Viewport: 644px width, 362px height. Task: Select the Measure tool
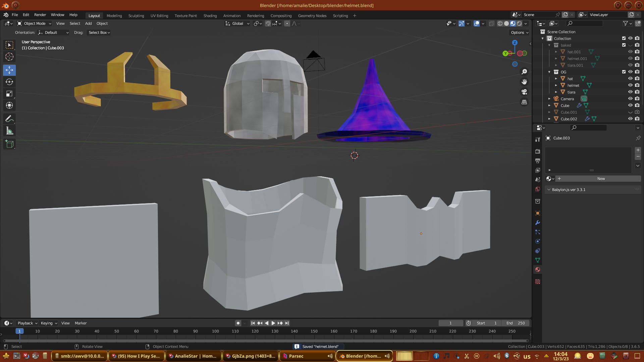tap(9, 131)
